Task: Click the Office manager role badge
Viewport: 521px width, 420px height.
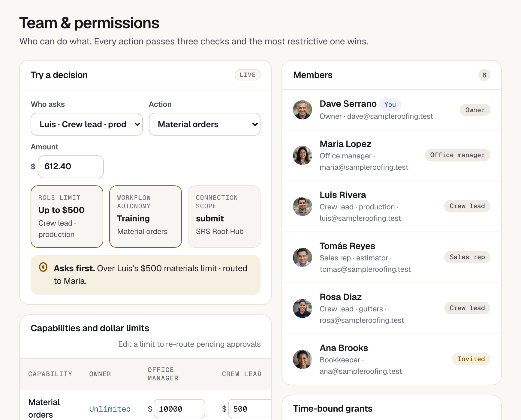Action: pos(457,155)
